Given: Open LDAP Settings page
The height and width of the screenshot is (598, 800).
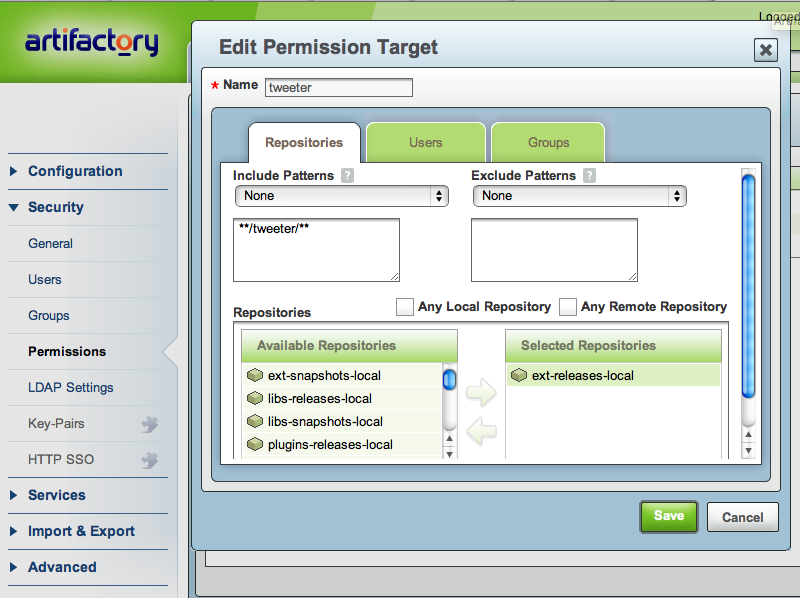Looking at the screenshot, I should (70, 387).
